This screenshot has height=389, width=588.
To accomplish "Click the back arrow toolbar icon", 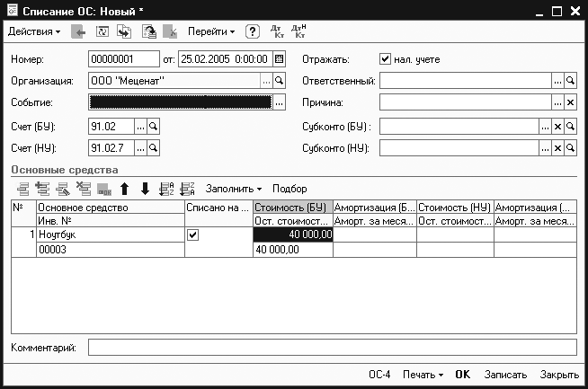I will [78, 31].
